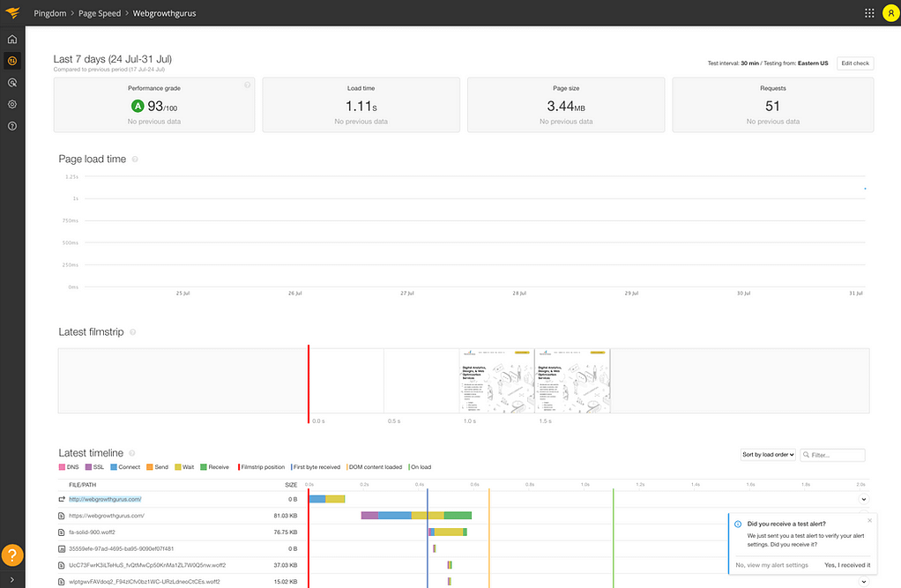901x588 pixels.
Task: Click the Filter input field above the timeline
Action: point(831,453)
